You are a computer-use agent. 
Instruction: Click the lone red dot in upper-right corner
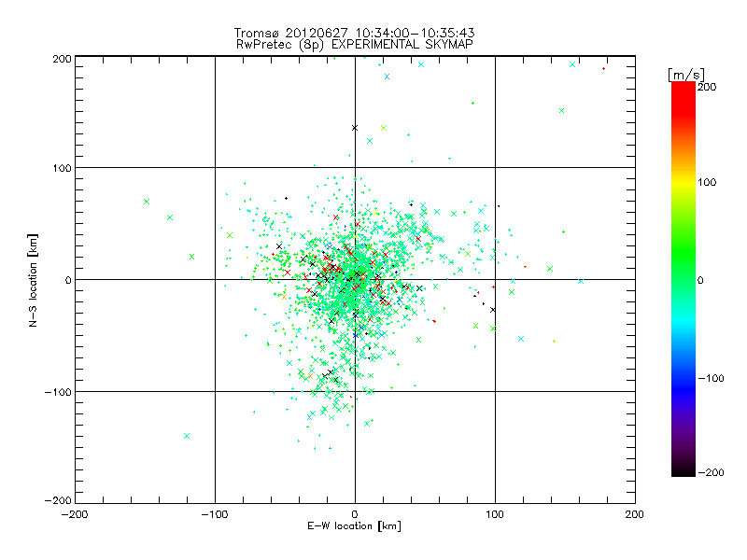[603, 68]
